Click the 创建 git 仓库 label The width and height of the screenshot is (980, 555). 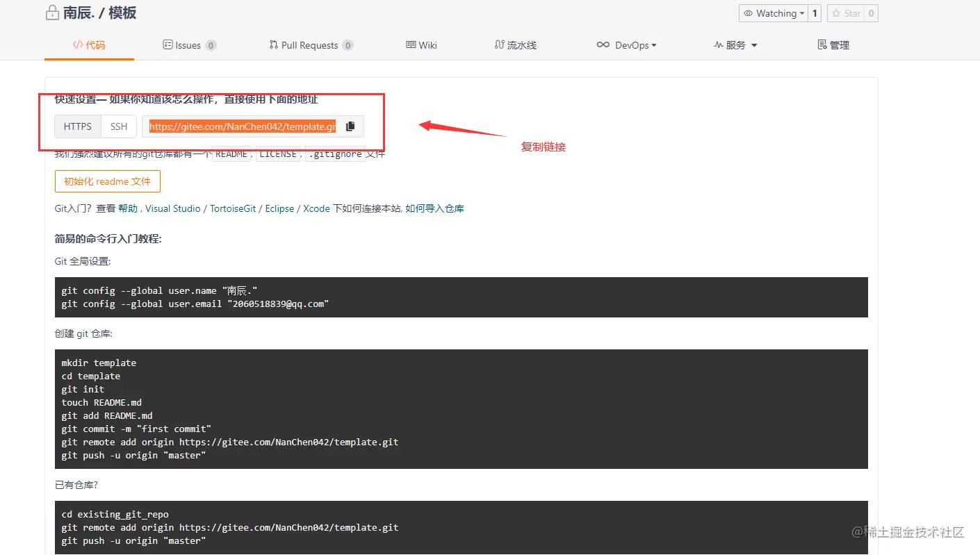pyautogui.click(x=83, y=333)
